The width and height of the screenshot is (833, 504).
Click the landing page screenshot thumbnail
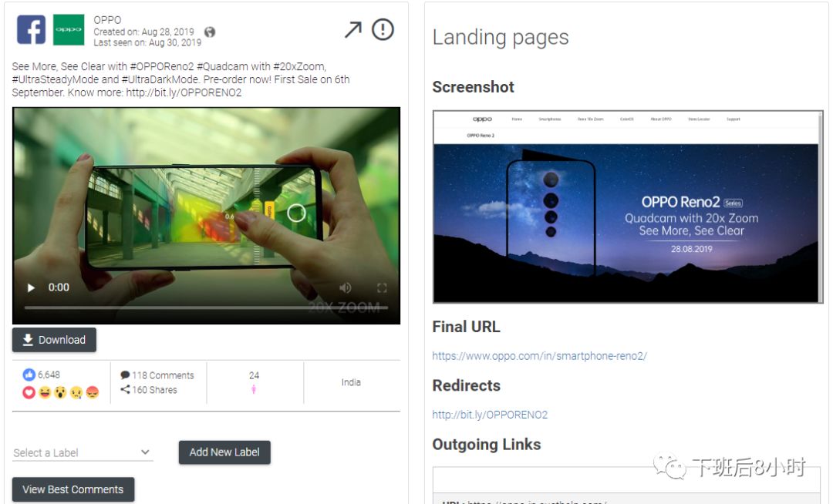coord(628,207)
